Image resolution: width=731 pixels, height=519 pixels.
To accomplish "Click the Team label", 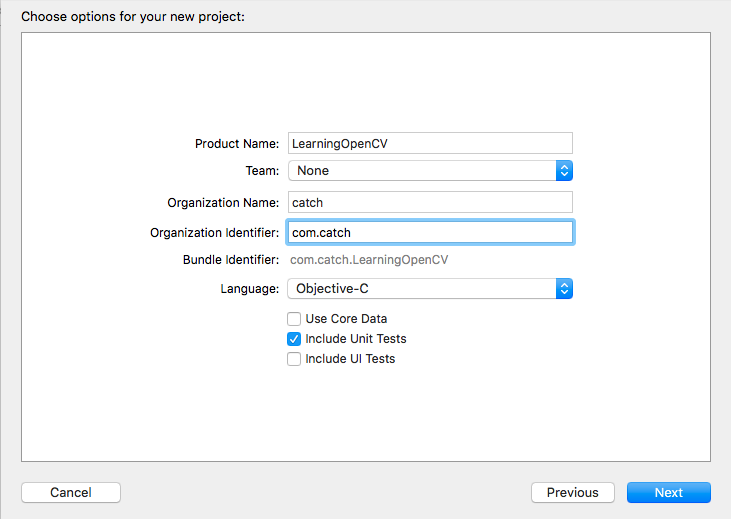I will click(x=262, y=171).
